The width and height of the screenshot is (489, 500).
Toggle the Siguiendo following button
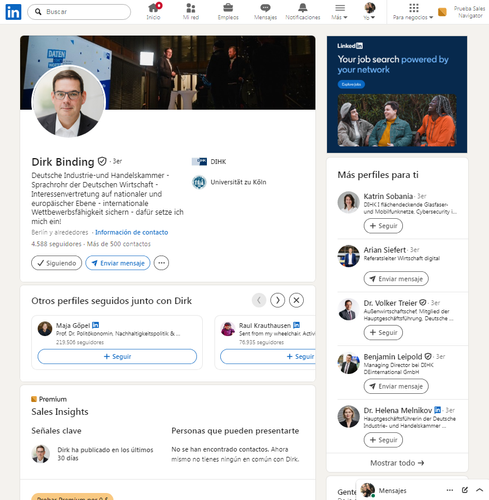point(56,263)
